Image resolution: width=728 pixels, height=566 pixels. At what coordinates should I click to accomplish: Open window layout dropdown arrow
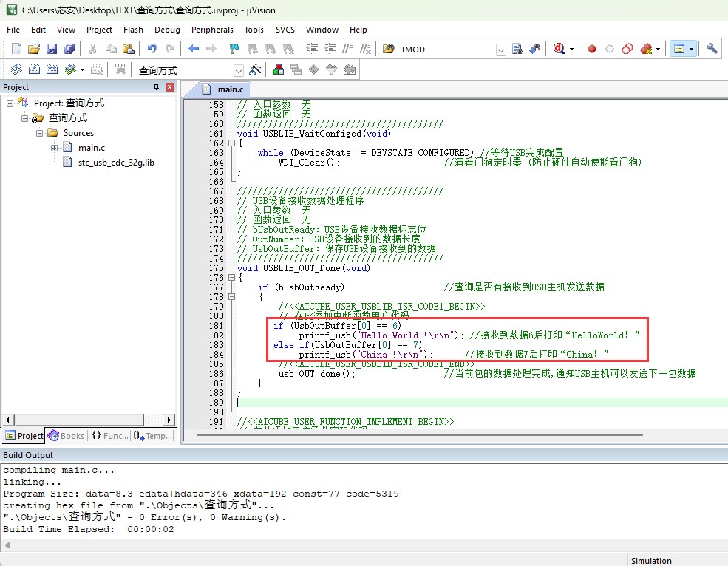point(691,49)
